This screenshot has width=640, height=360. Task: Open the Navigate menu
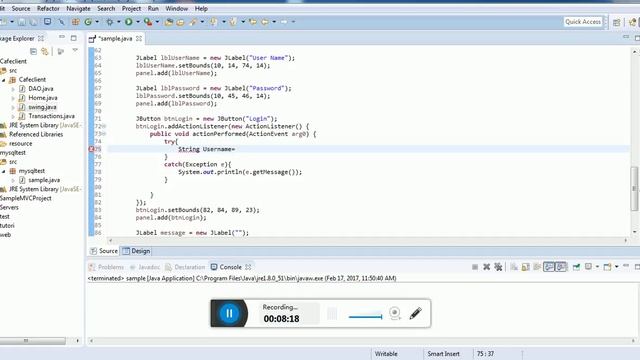pos(78,8)
